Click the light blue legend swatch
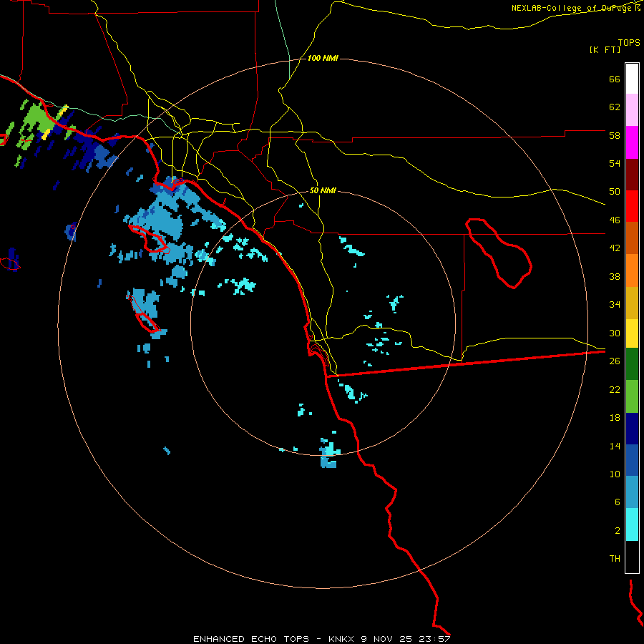644x644 pixels. (x=632, y=492)
